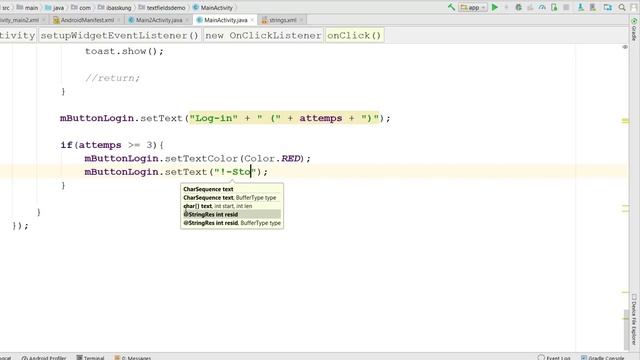Click the 'main' folder breadcrumb
Image resolution: width=640 pixels, height=360 pixels.
(27, 7)
